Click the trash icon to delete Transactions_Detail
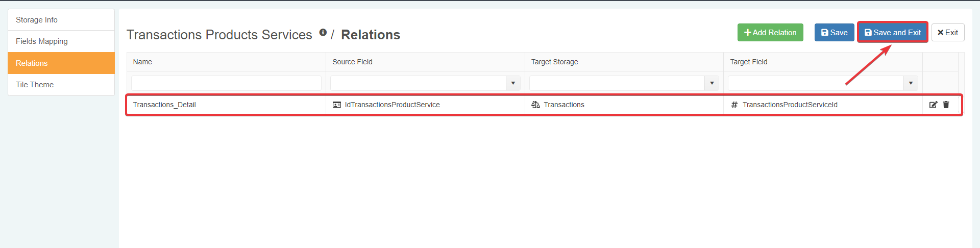 click(x=946, y=105)
